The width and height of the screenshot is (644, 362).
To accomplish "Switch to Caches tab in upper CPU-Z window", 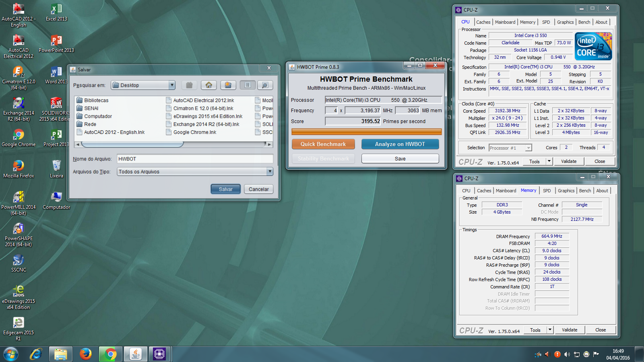I will (483, 22).
